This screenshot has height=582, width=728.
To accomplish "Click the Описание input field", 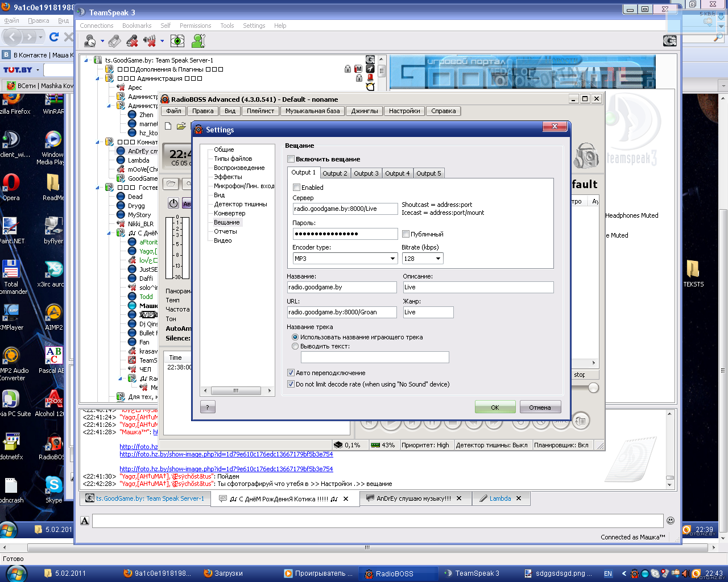I will pos(478,287).
